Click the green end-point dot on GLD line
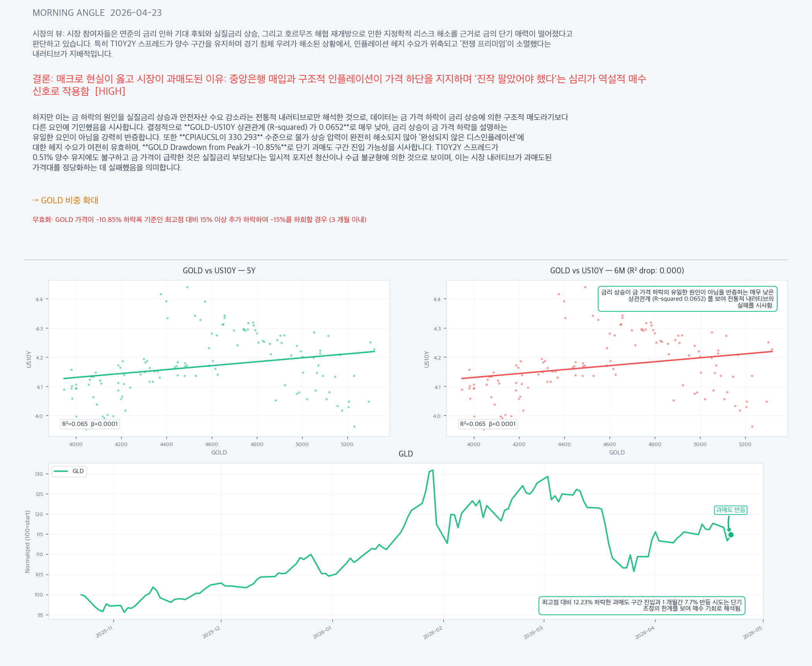Viewport: 812px width, 666px height. (x=731, y=535)
